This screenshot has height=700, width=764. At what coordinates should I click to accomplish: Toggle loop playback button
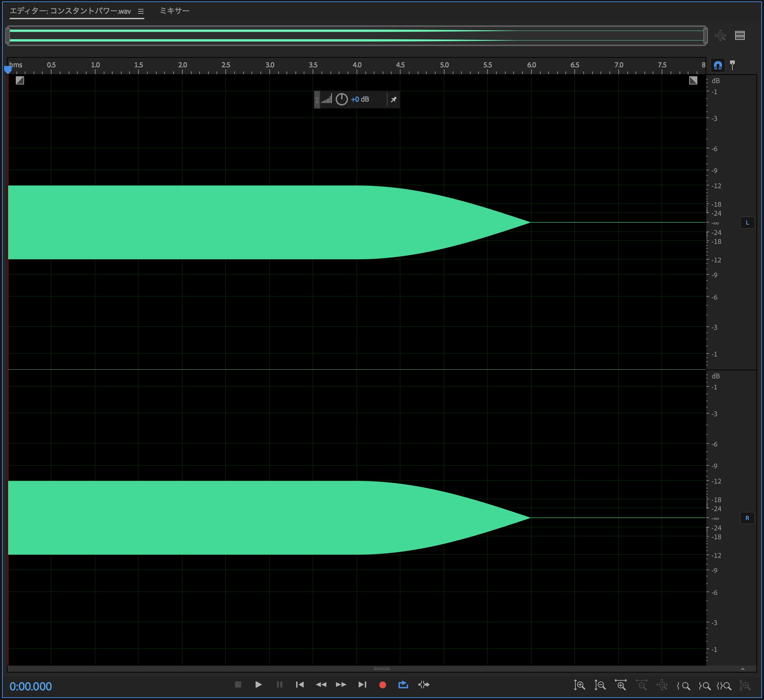[x=403, y=685]
